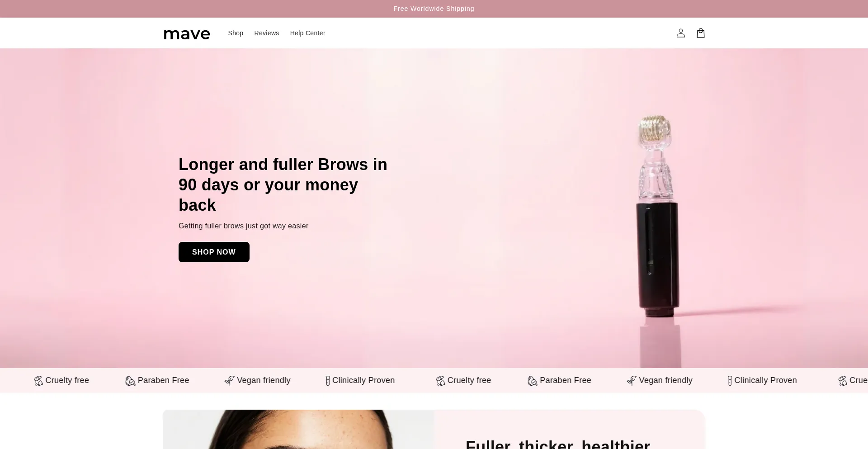
Task: Click the second Paraben Free icon
Action: [532, 381]
